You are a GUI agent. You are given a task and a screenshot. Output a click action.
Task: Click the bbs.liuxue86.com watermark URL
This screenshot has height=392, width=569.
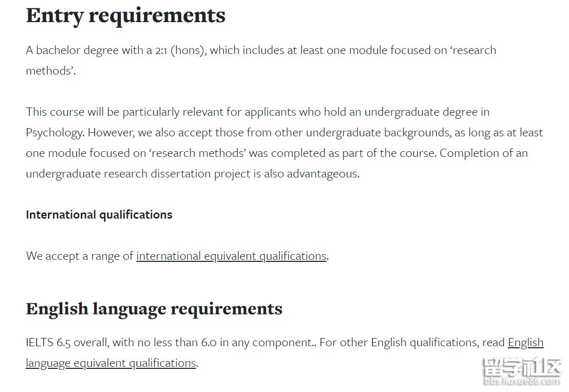click(x=521, y=382)
